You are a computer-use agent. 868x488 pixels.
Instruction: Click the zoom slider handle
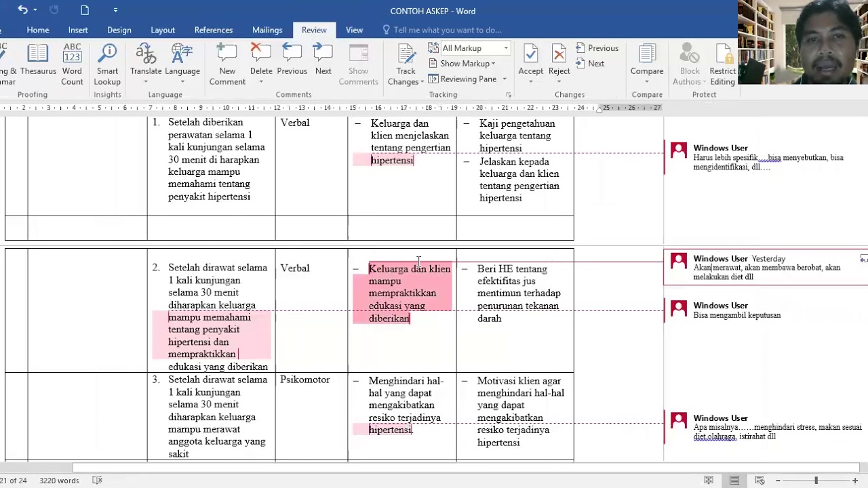point(816,481)
